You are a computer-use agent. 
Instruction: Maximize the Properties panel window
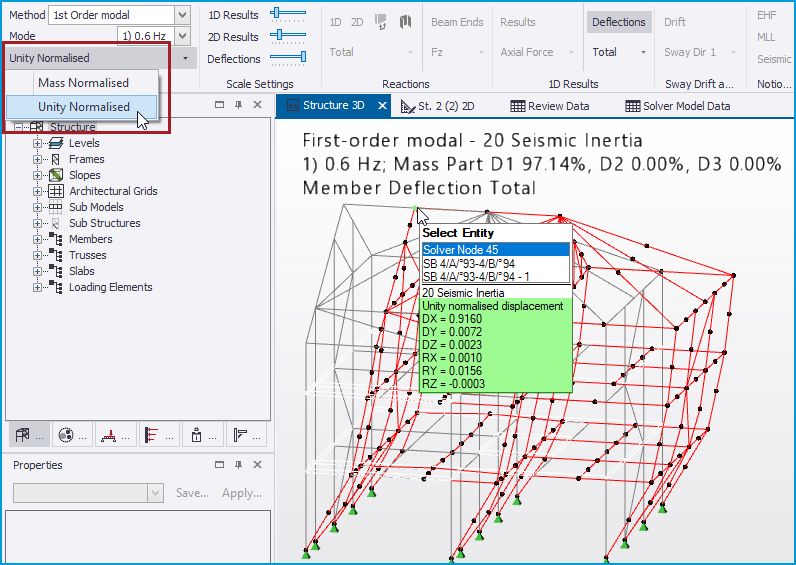220,465
